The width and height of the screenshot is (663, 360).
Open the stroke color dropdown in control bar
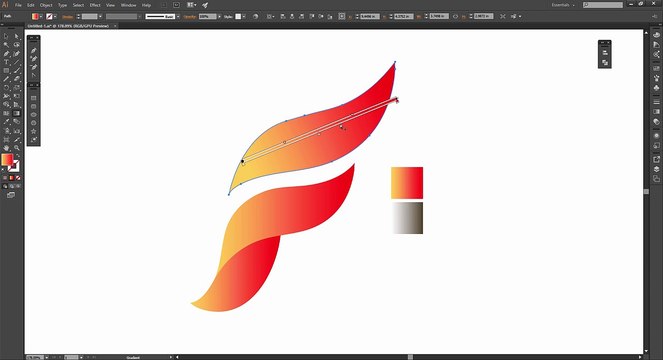tap(55, 16)
